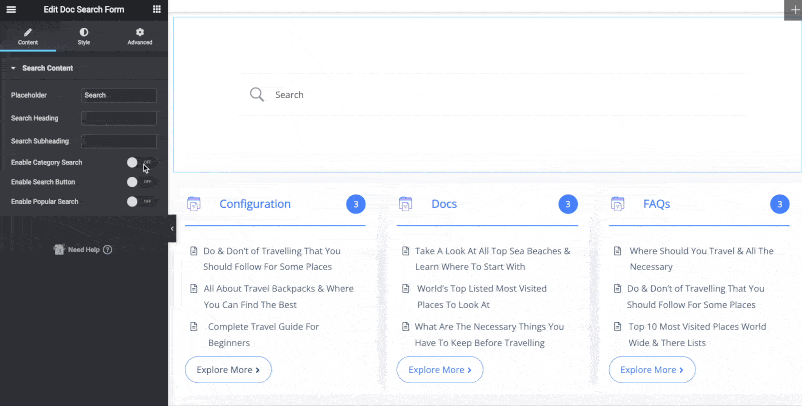Open the widgets grid panel

tap(157, 8)
